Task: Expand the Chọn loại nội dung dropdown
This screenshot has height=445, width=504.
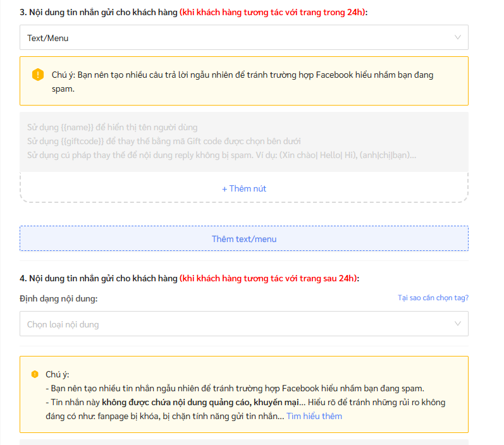Action: click(x=243, y=324)
